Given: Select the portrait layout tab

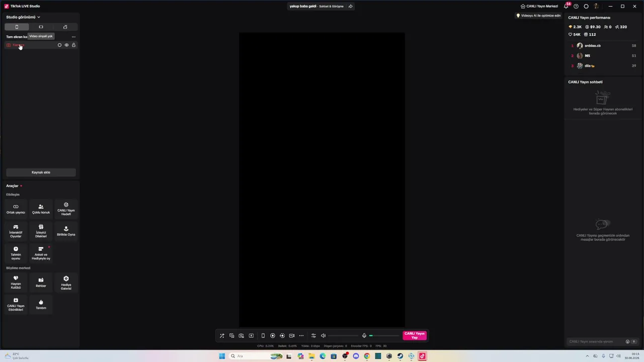Looking at the screenshot, I should 17,27.
